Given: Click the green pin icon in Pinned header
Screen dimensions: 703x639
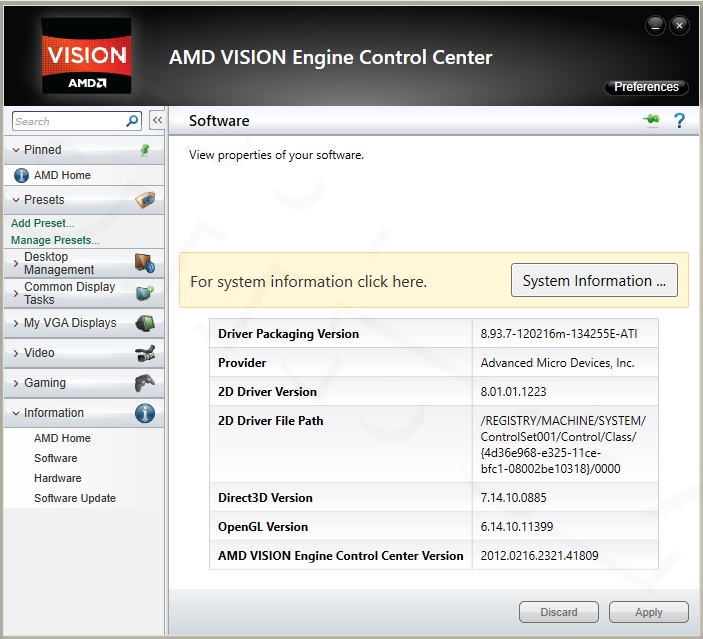Looking at the screenshot, I should pos(145,150).
